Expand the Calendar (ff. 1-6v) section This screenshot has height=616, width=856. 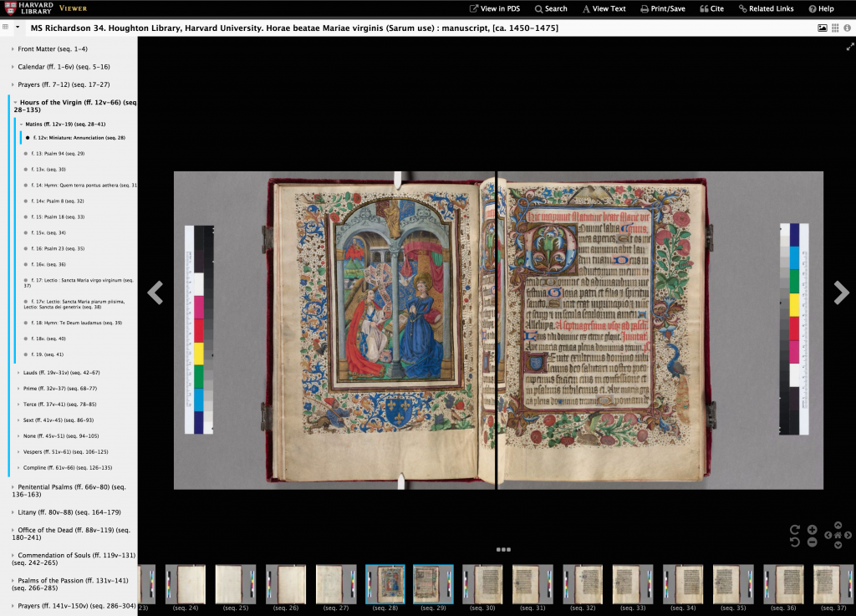[13, 67]
